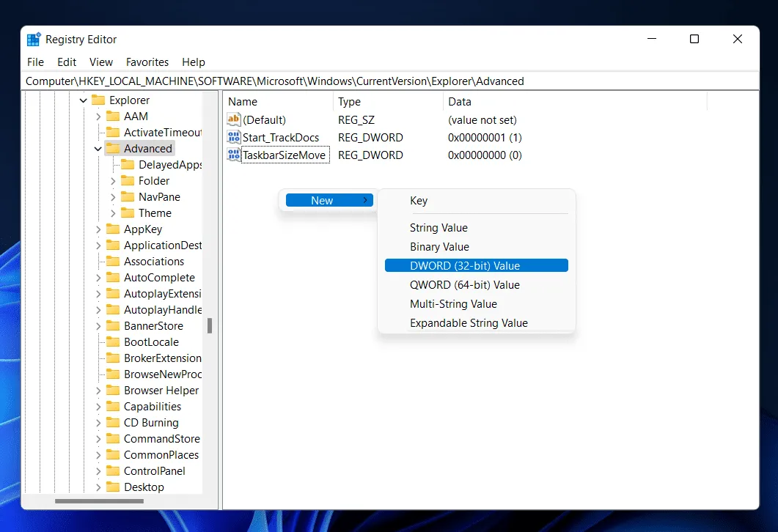This screenshot has height=532, width=778.
Task: Click the Capabilities folder icon
Action: [113, 406]
